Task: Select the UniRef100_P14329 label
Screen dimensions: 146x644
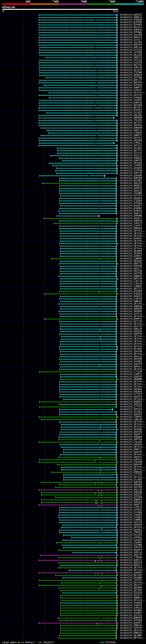Action: tap(131, 535)
